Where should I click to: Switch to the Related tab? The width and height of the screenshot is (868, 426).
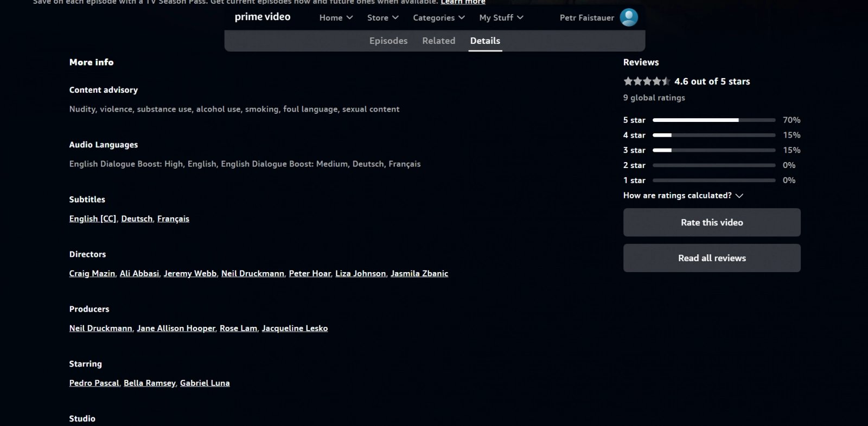(x=439, y=41)
